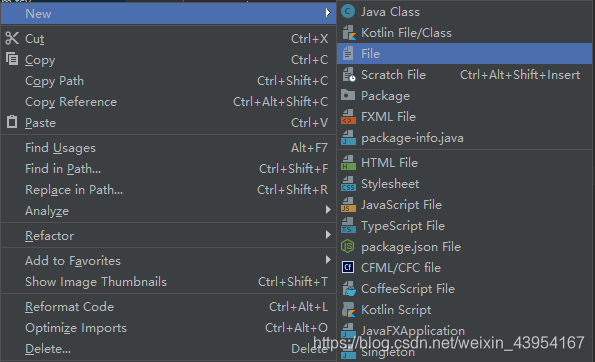This screenshot has width=595, height=362.
Task: Select Cut from the context menu
Action: click(168, 39)
